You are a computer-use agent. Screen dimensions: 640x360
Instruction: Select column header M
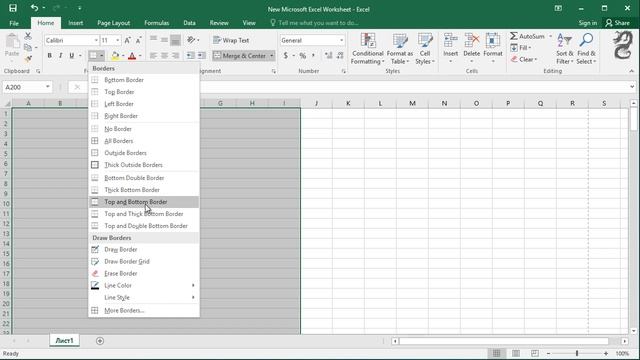click(x=412, y=103)
